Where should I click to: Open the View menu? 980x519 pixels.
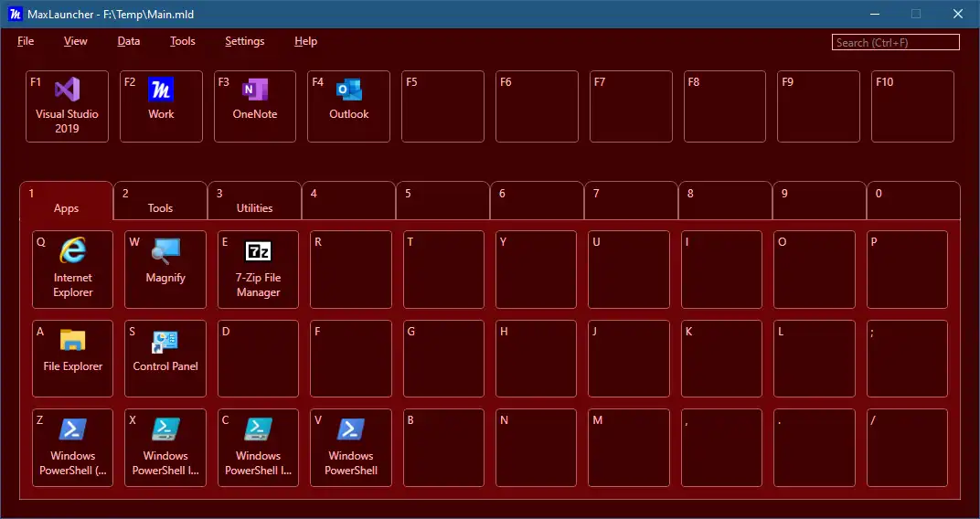pos(76,41)
